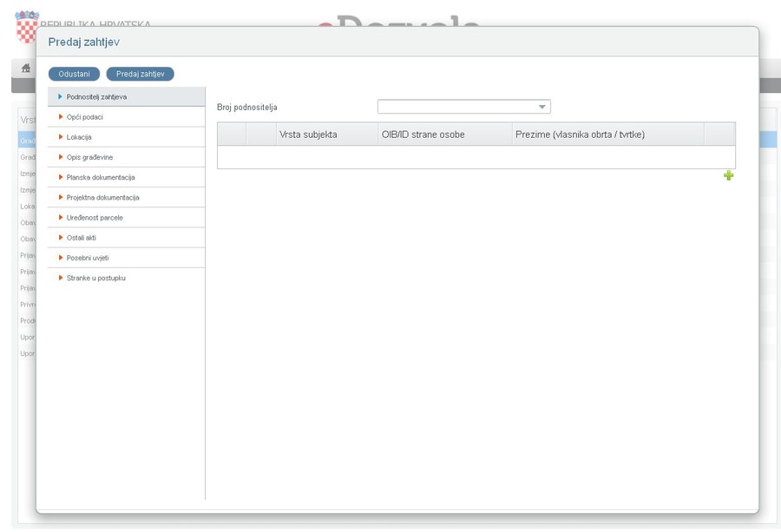Click the green plus add-row icon
This screenshot has width=781, height=532.
click(728, 175)
